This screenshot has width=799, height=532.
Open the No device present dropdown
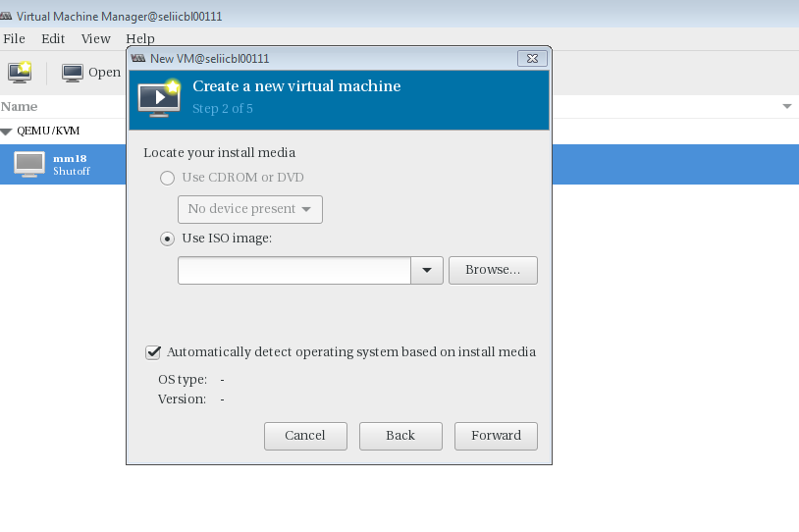(249, 209)
